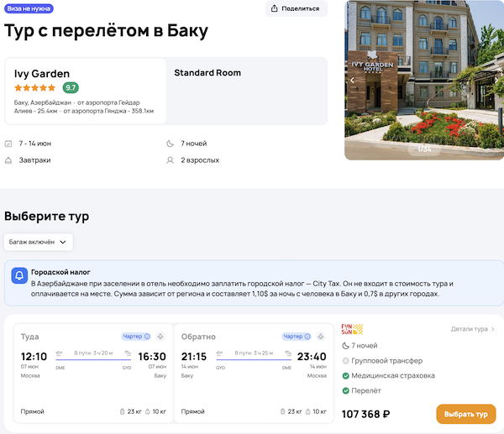Open the Ivy Garden hotel photo

click(424, 80)
